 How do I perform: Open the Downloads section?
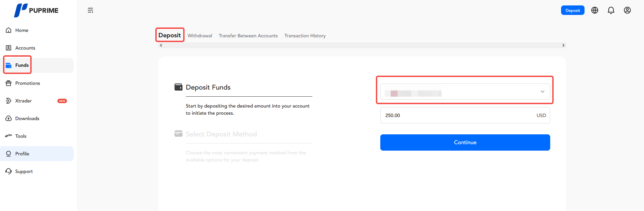[27, 118]
